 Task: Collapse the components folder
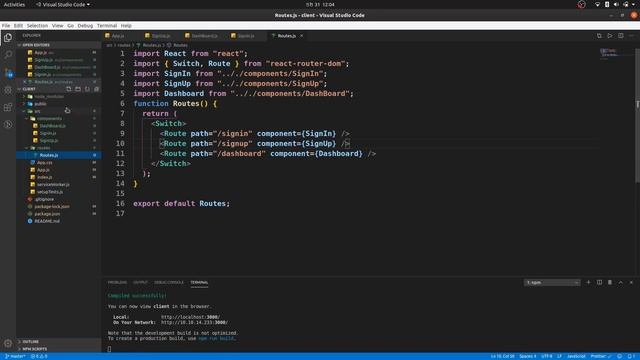[x=49, y=118]
